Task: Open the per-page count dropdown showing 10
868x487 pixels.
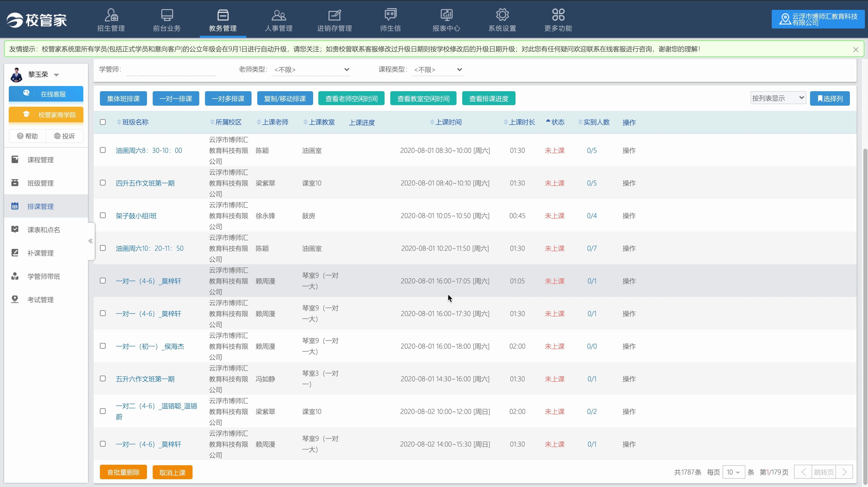Action: click(734, 472)
